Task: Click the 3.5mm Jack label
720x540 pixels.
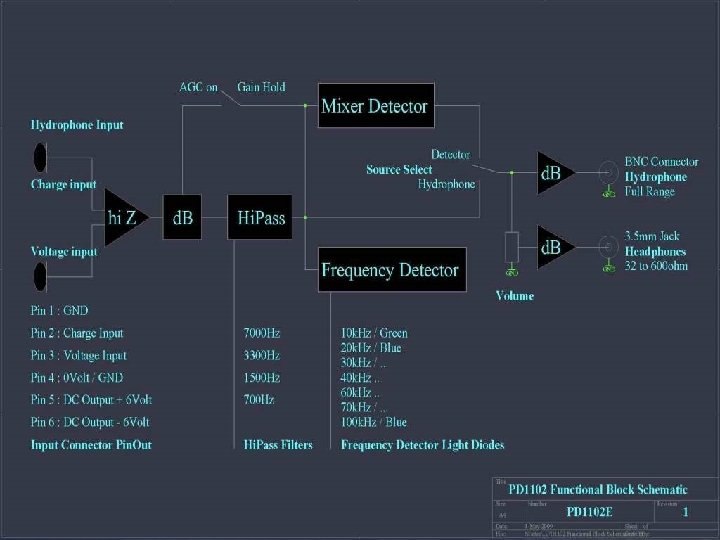Action: (x=652, y=236)
